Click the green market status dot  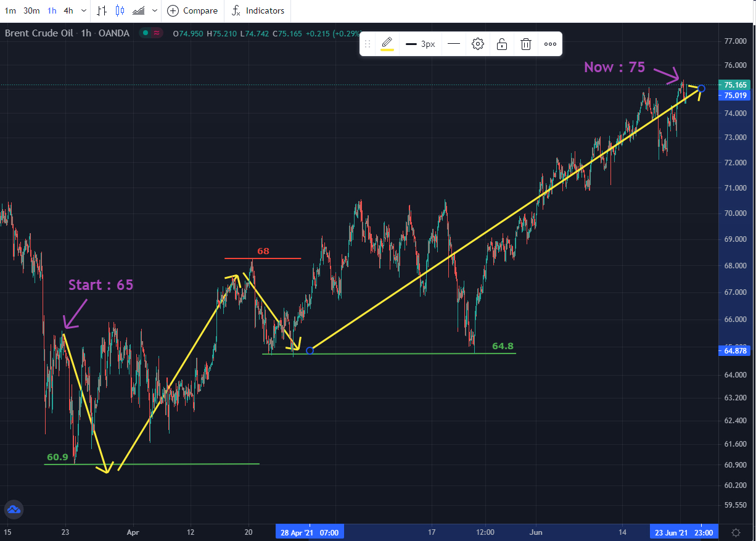click(x=145, y=33)
